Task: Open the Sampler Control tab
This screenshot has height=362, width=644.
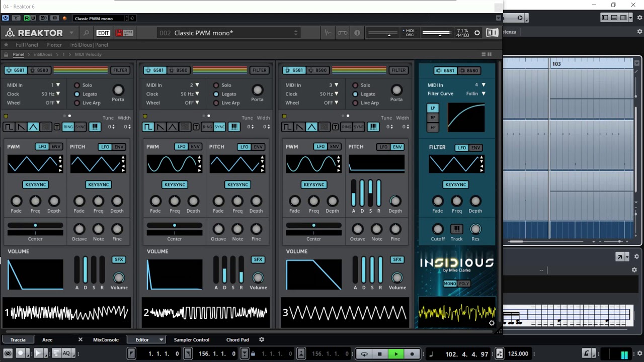Action: point(192,340)
